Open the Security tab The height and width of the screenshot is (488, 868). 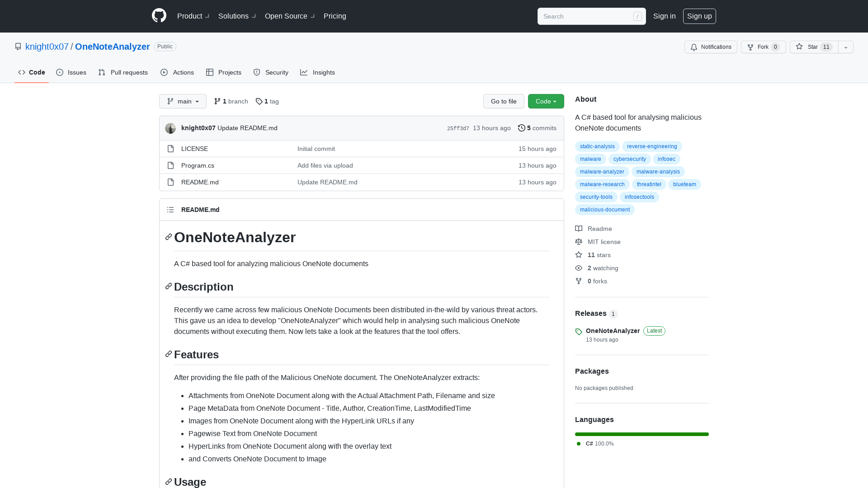tap(271, 72)
